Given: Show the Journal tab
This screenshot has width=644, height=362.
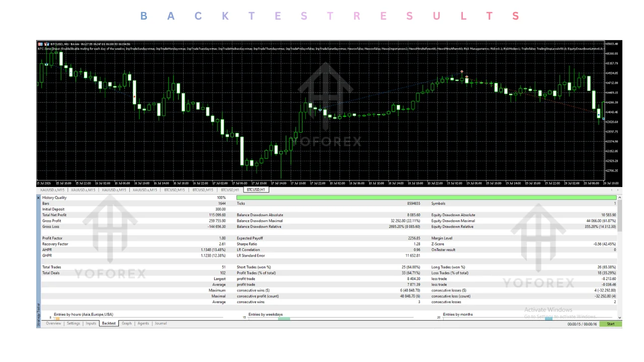Looking at the screenshot, I should pyautogui.click(x=160, y=324).
